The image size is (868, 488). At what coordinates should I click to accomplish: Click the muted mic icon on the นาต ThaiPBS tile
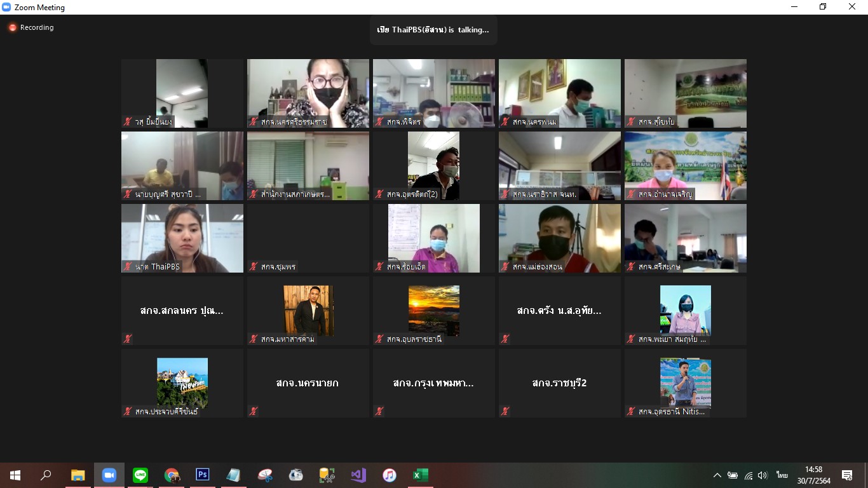[x=128, y=267]
